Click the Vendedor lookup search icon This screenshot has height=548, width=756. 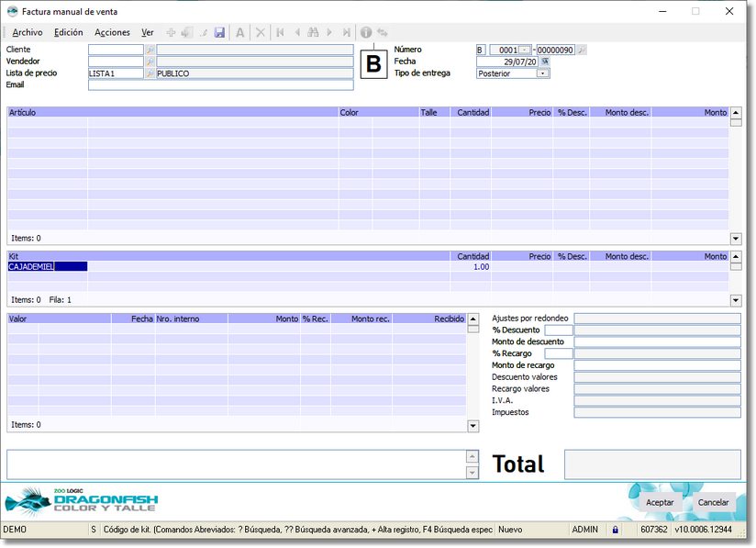[x=150, y=62]
